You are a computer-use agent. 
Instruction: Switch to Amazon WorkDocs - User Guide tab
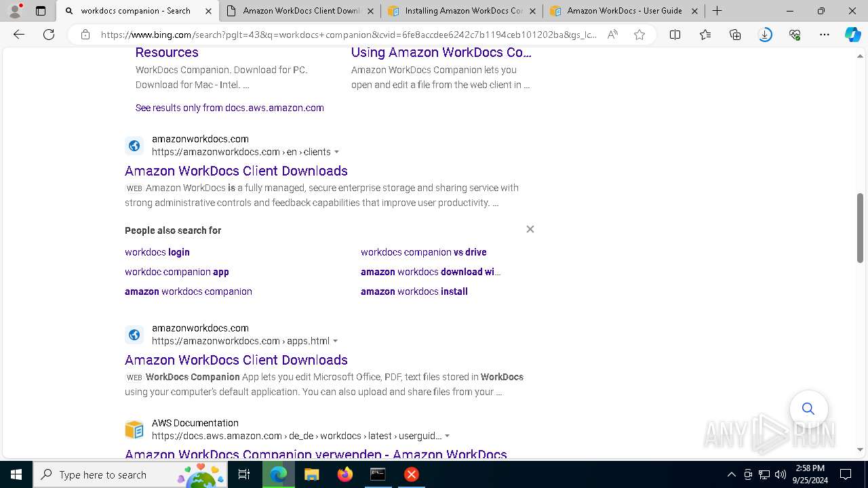point(623,11)
